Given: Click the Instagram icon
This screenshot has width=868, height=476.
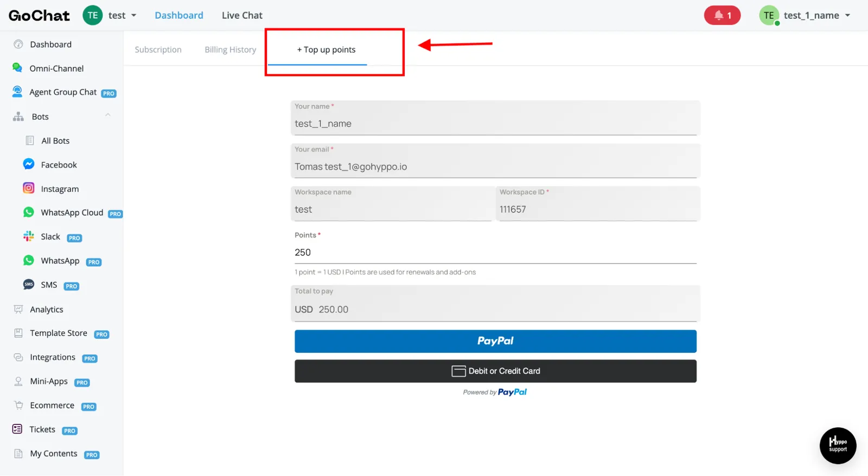Looking at the screenshot, I should click(29, 188).
